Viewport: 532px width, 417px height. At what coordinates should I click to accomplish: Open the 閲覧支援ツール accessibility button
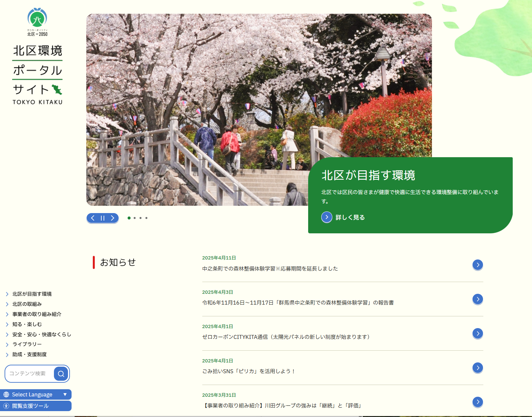36,406
